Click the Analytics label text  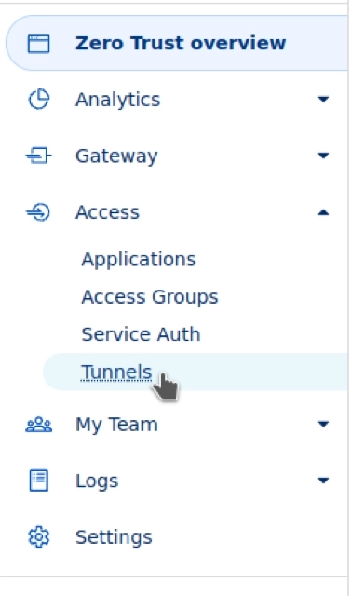pos(118,100)
